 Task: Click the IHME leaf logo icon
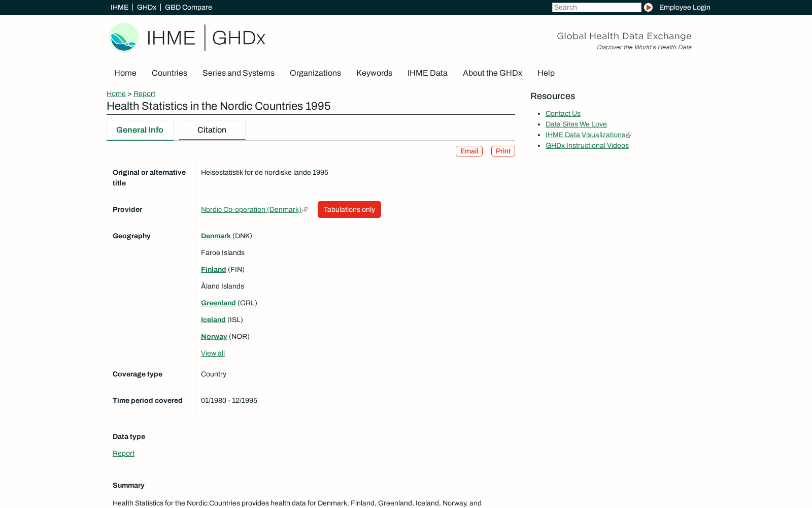pos(124,38)
